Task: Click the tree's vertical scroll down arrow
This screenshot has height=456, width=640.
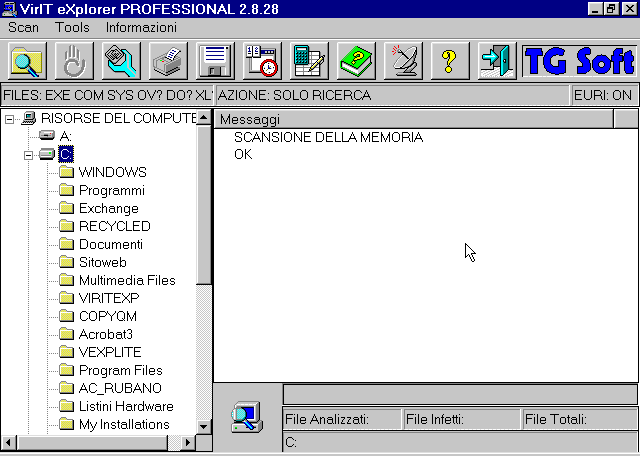Action: tap(204, 427)
